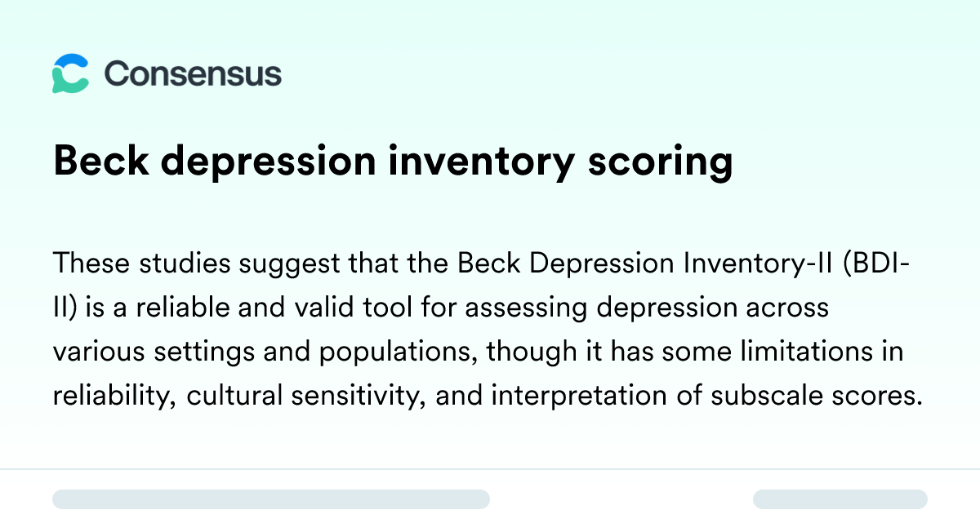Click the Consensus speech-bubble logo icon
The width and height of the screenshot is (980, 514).
70,74
